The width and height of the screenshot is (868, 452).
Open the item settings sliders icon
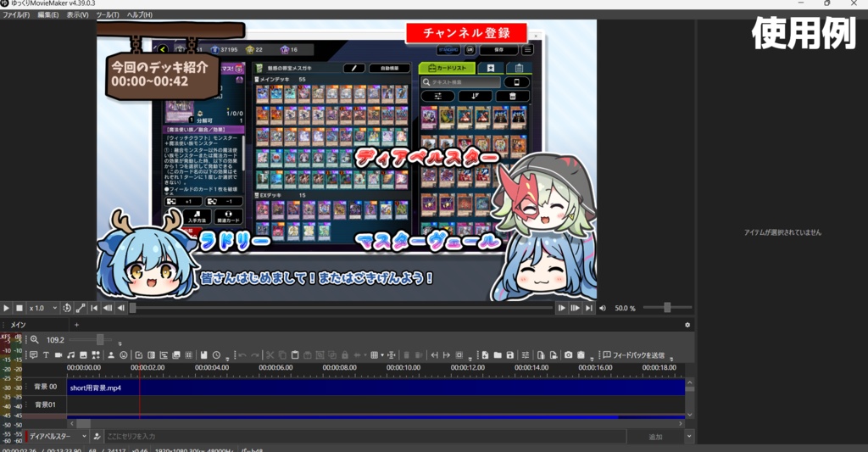[x=526, y=355]
